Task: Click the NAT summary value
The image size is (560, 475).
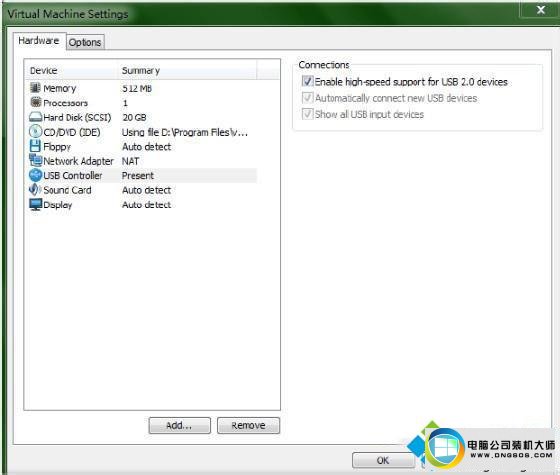Action: point(130,161)
